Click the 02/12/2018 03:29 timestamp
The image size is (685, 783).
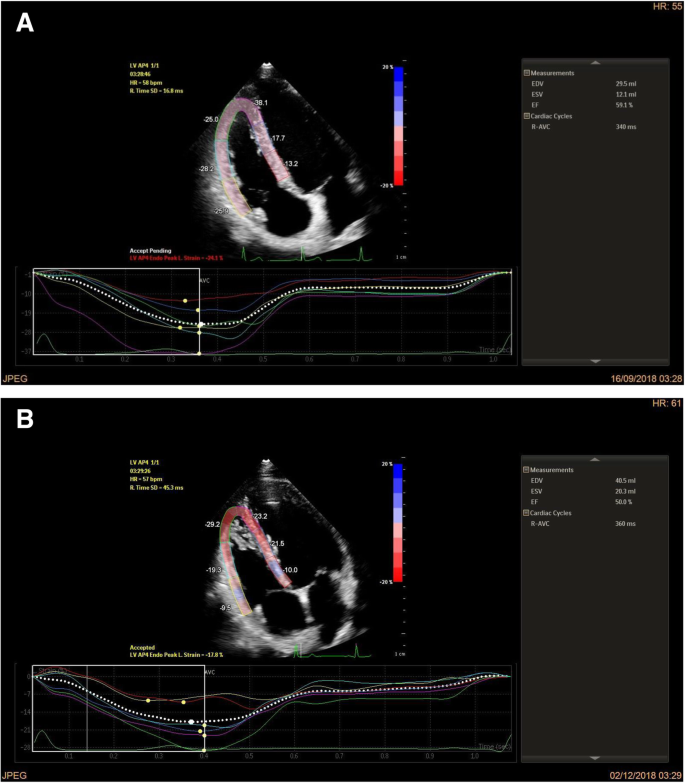(647, 776)
